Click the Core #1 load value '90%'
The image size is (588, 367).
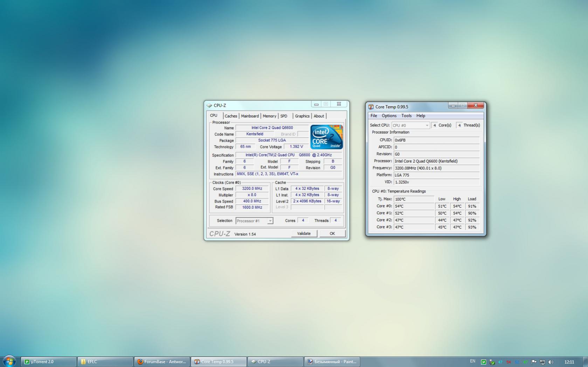tap(472, 213)
